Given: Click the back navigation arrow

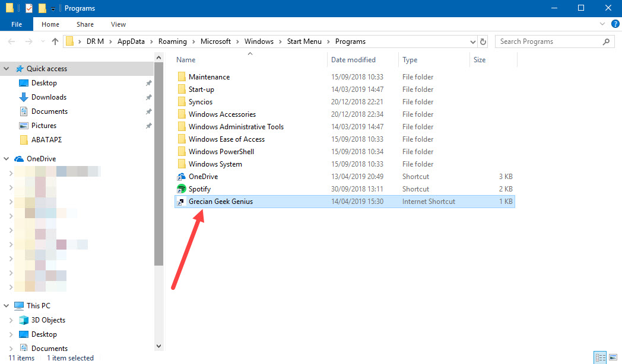Looking at the screenshot, I should point(11,41).
